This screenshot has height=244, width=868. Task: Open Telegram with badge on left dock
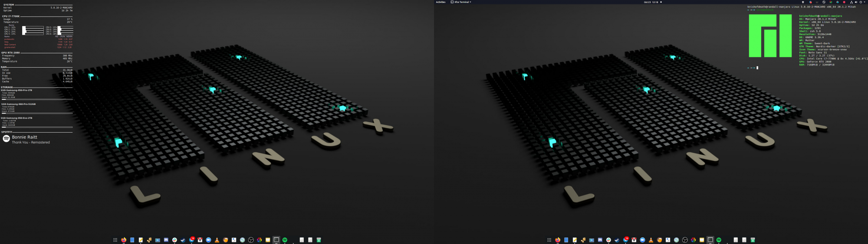click(x=191, y=240)
